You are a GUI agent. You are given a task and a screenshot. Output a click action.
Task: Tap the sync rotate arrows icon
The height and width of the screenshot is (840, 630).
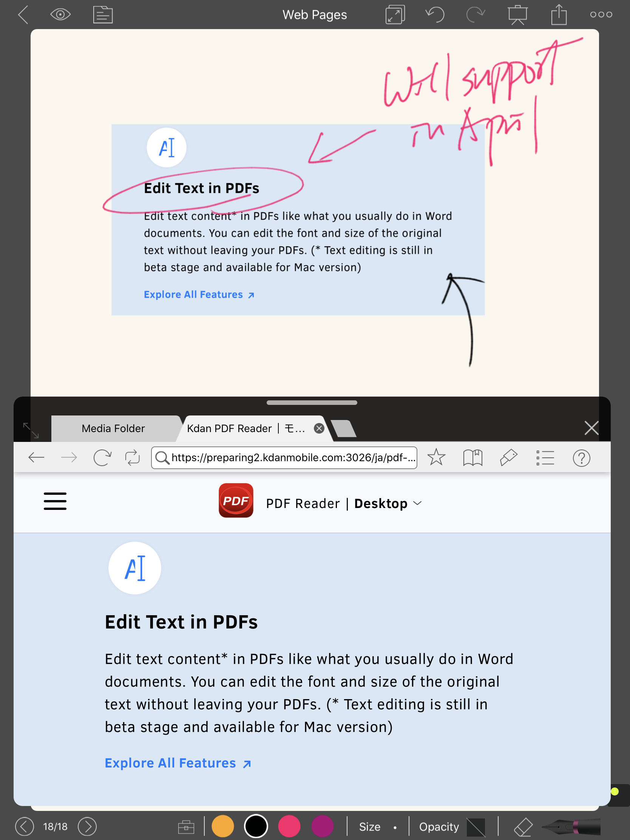click(133, 458)
